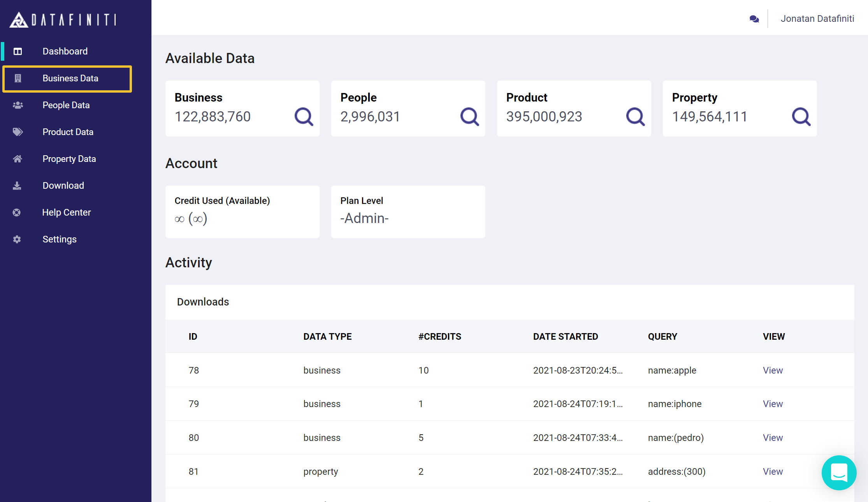Open the teal live chat bubble
The height and width of the screenshot is (502, 868).
point(839,472)
